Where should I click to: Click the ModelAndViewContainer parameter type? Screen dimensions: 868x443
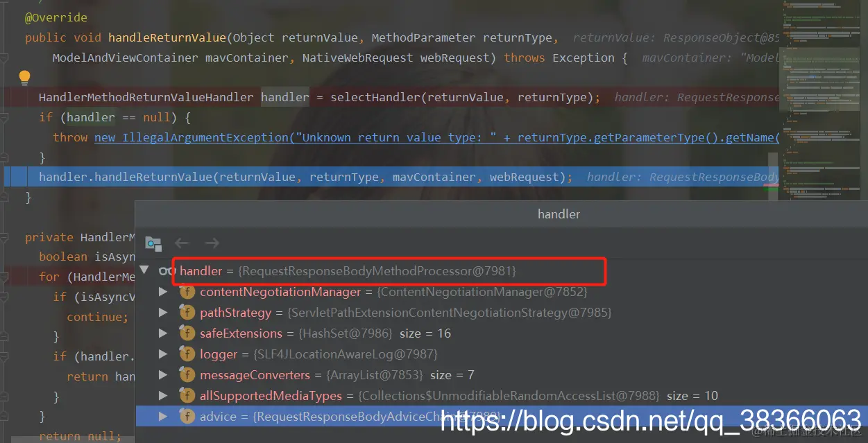pyautogui.click(x=125, y=58)
